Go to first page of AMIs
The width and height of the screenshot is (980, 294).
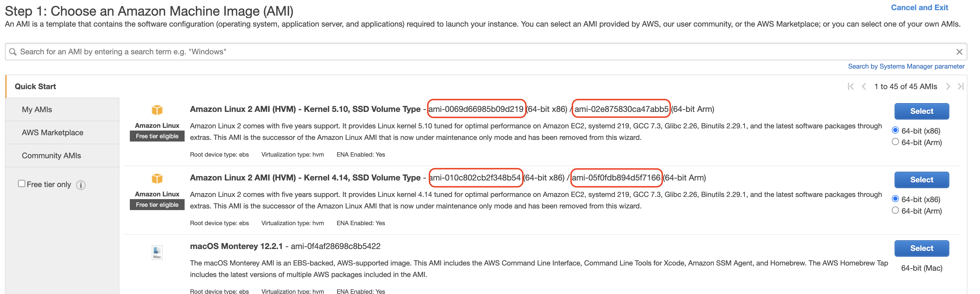(x=851, y=86)
